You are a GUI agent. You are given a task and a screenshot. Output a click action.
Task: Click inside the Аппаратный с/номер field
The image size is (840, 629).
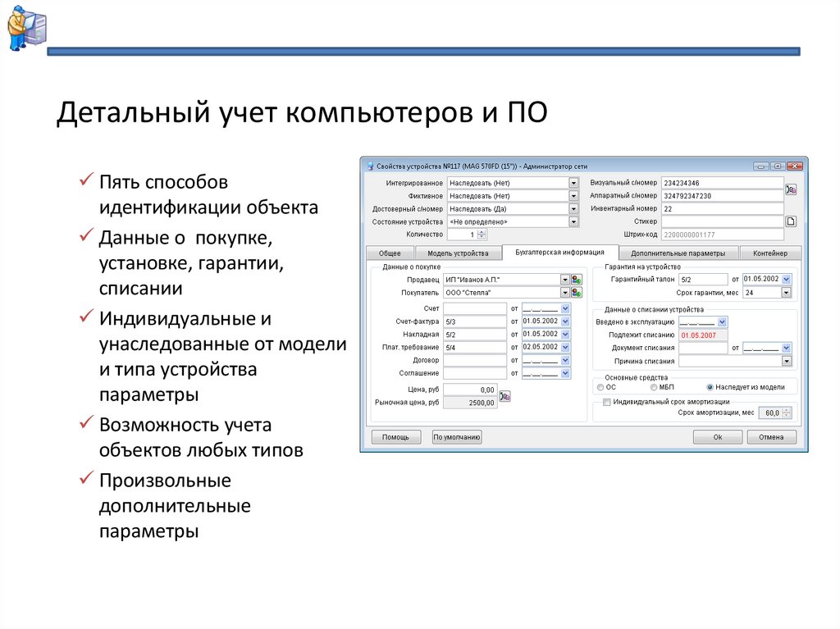point(722,197)
